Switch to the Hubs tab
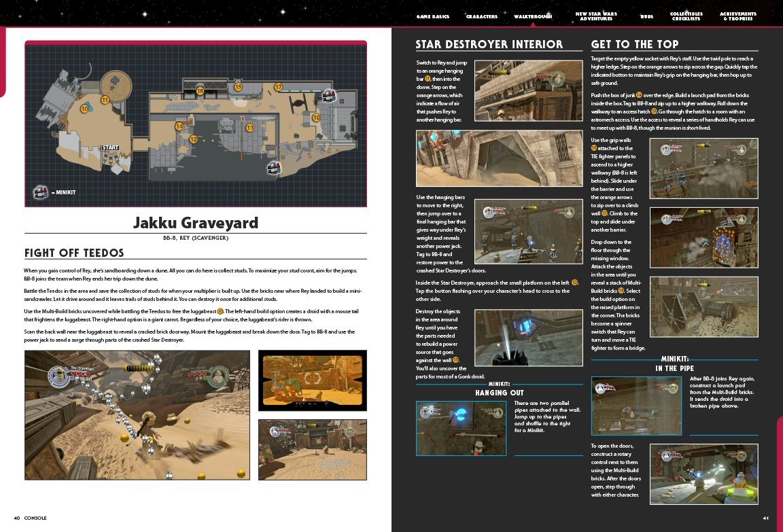This screenshot has width=783, height=532. coord(646,16)
